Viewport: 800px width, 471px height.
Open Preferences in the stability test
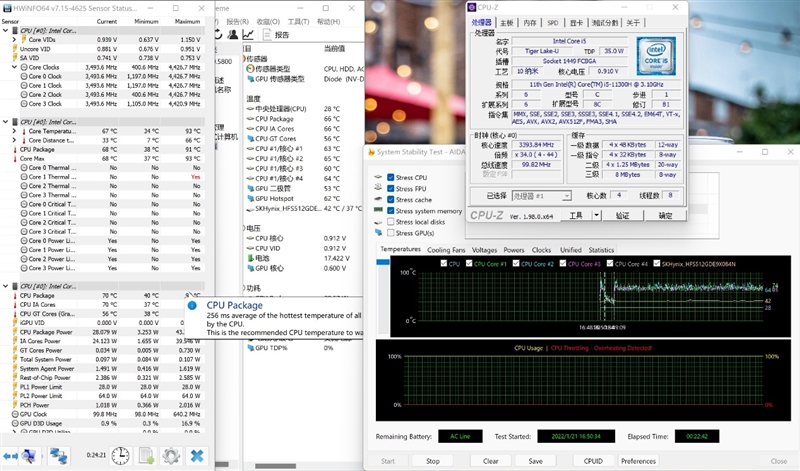[x=638, y=461]
